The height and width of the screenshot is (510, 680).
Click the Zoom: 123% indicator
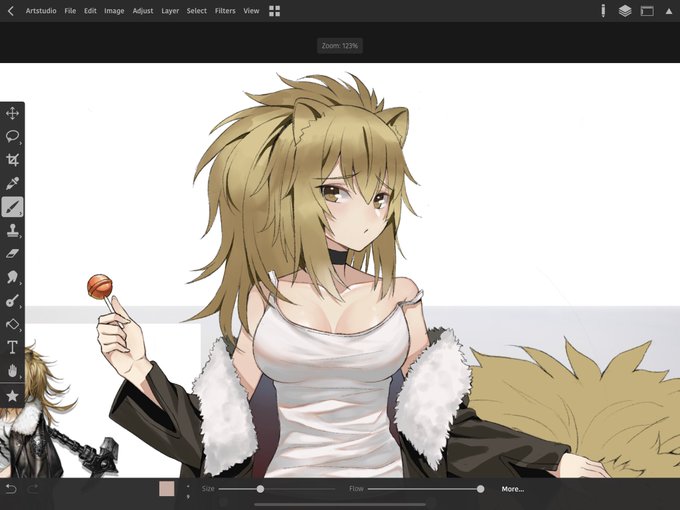click(340, 46)
